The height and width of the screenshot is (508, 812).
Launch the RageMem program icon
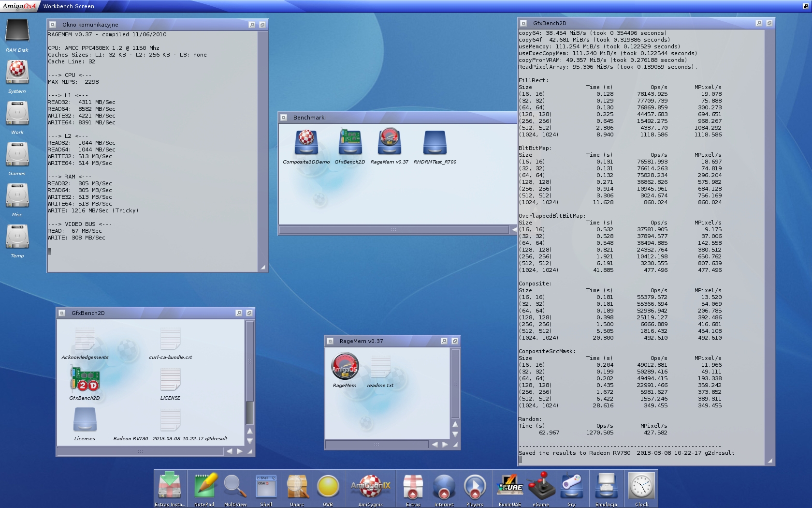point(345,366)
